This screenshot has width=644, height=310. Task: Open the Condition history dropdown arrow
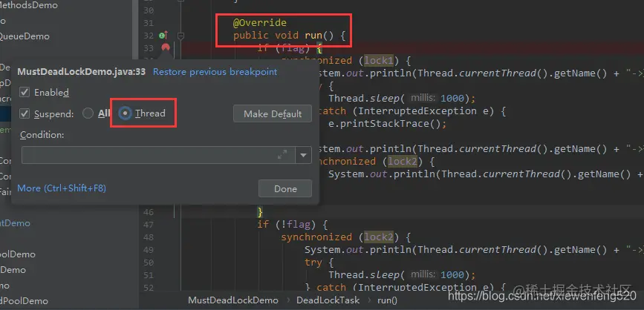click(304, 155)
